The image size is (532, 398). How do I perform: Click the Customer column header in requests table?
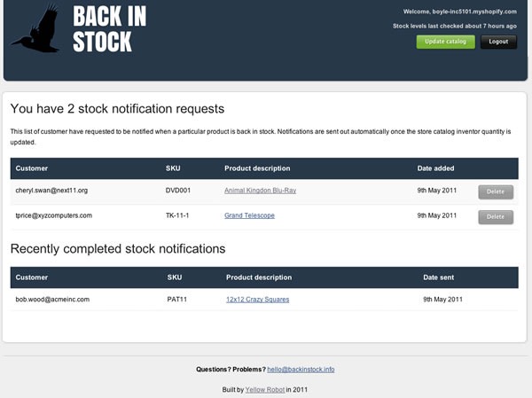tap(32, 168)
